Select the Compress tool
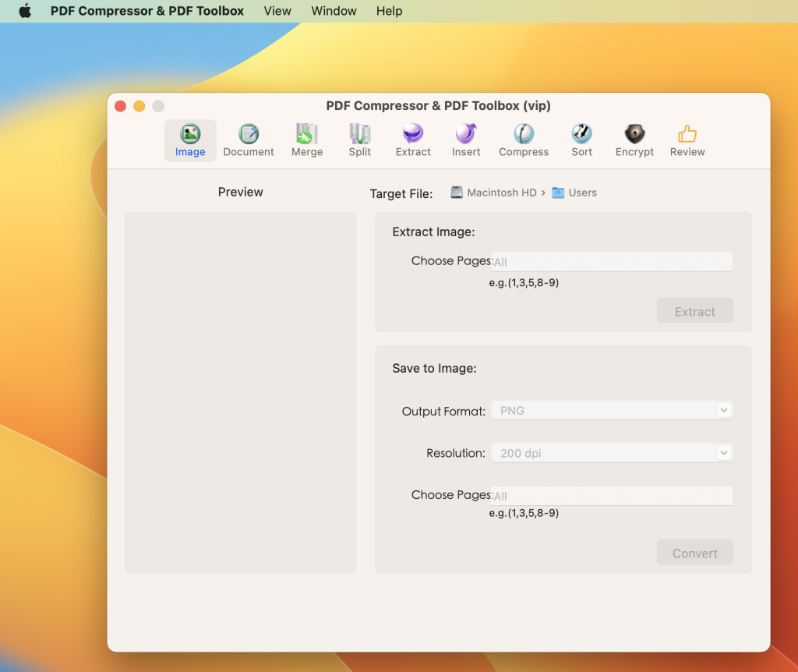This screenshot has width=798, height=672. pos(524,140)
